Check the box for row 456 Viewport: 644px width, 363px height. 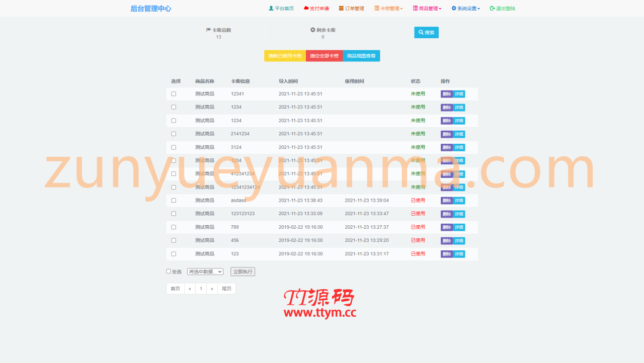tap(174, 240)
